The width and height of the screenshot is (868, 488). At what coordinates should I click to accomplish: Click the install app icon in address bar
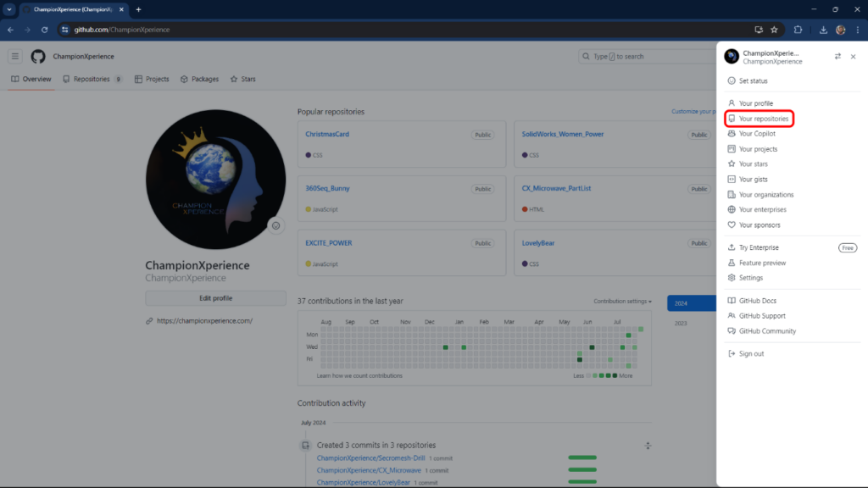[759, 30]
